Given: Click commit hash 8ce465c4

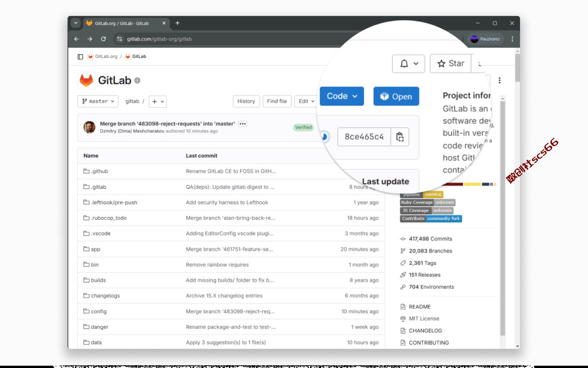Looking at the screenshot, I should pyautogui.click(x=364, y=137).
